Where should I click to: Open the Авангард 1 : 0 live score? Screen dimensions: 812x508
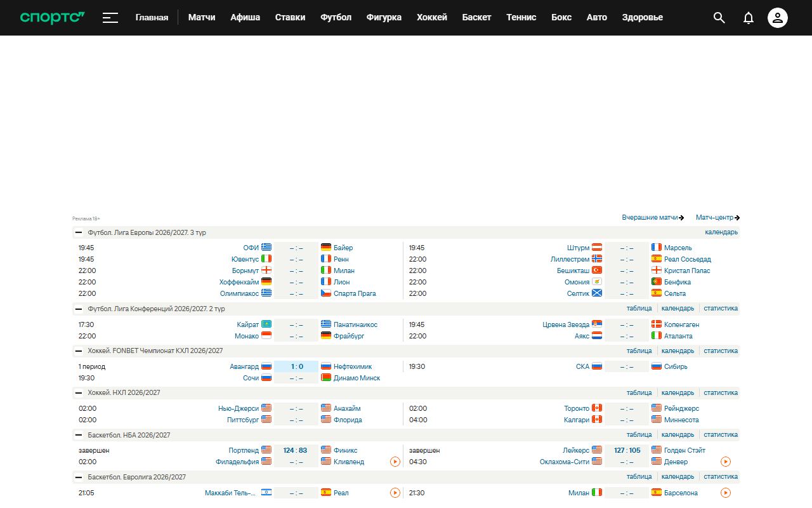click(296, 366)
